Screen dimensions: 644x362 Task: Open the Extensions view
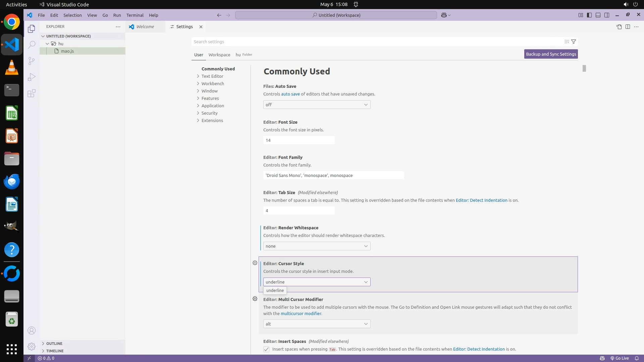[x=32, y=93]
